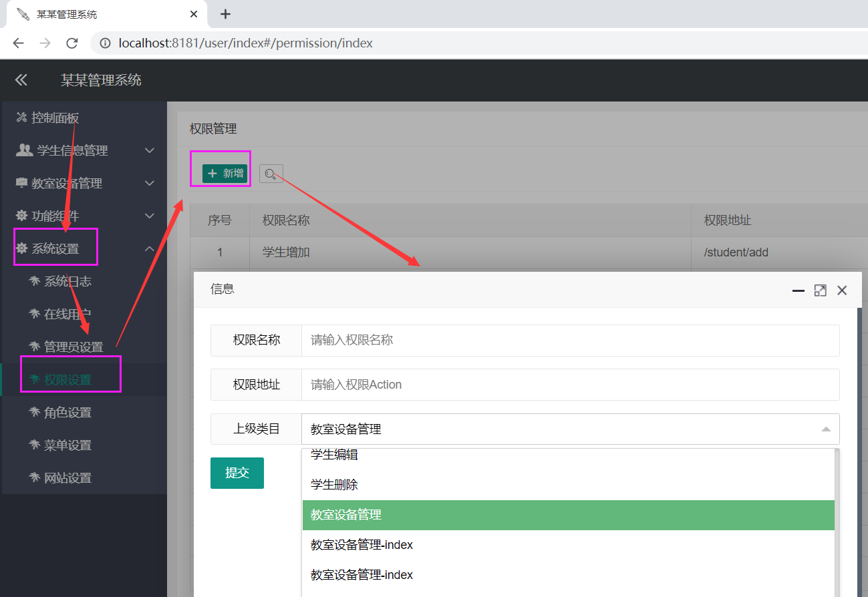
Task: Open search with the magnifying glass icon
Action: click(271, 173)
